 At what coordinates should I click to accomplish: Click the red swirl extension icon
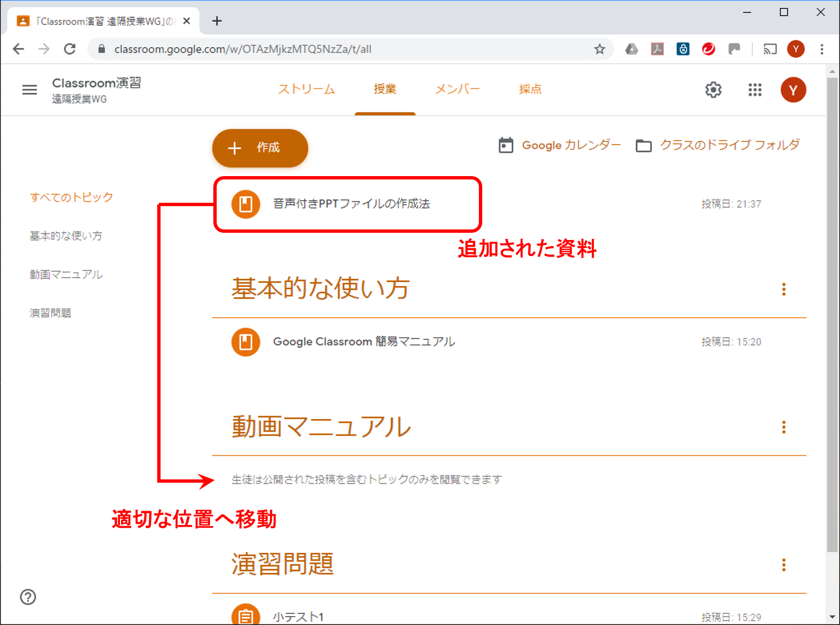point(708,49)
